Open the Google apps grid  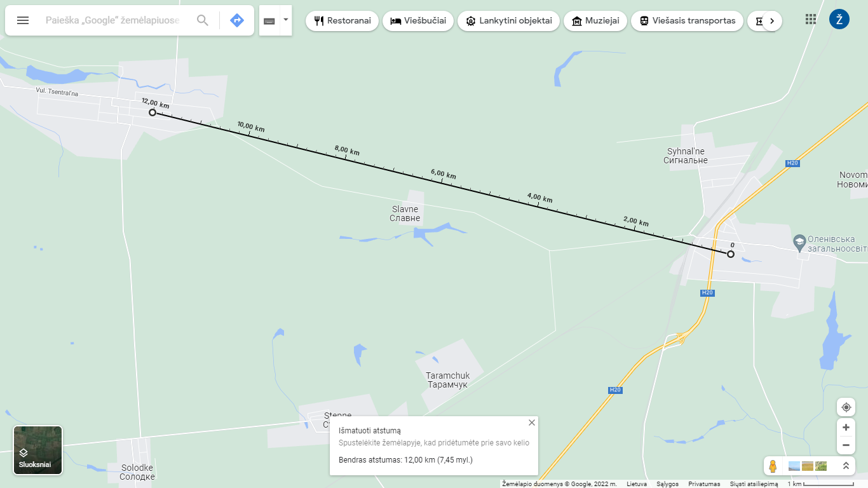coord(811,19)
